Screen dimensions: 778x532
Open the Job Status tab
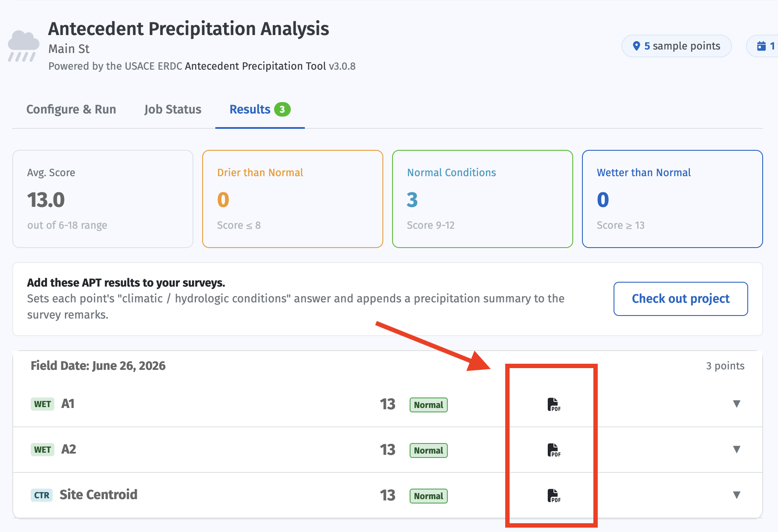(173, 110)
